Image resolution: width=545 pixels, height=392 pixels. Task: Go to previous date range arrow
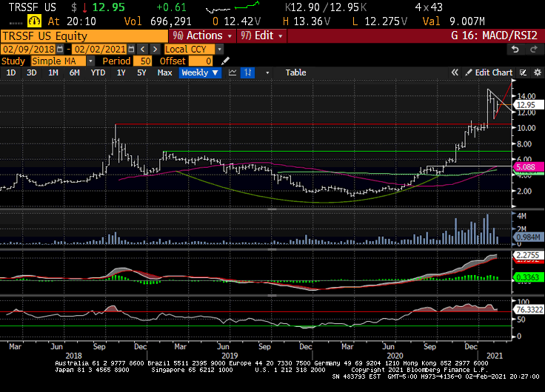click(x=142, y=49)
